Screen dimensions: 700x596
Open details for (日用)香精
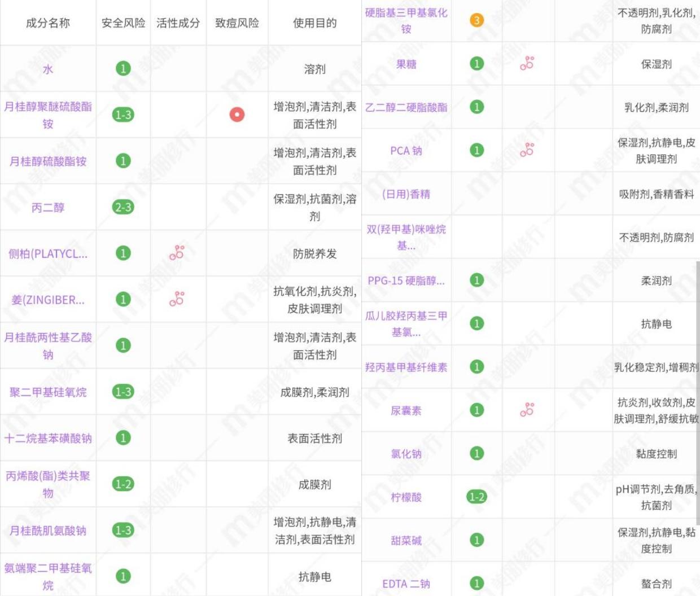(x=406, y=194)
